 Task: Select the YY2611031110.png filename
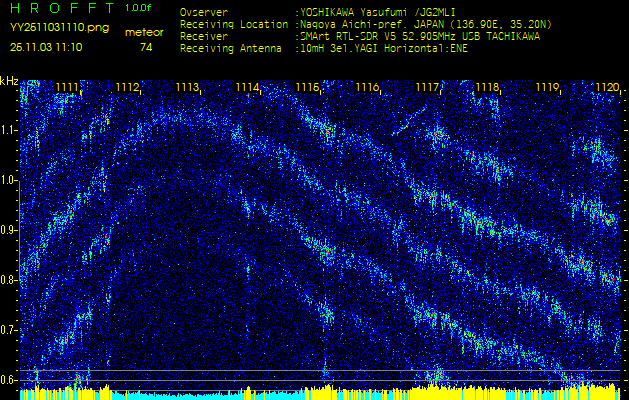point(46,29)
